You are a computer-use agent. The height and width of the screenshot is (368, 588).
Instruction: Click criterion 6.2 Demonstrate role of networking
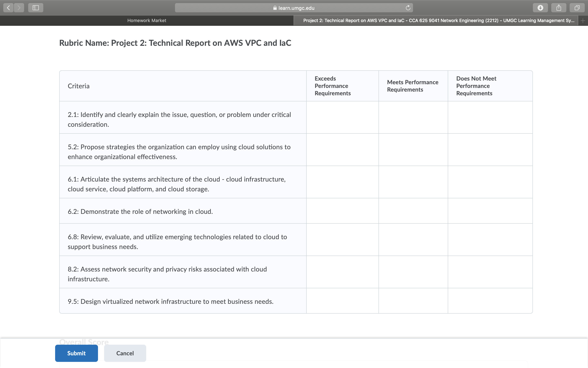click(140, 212)
